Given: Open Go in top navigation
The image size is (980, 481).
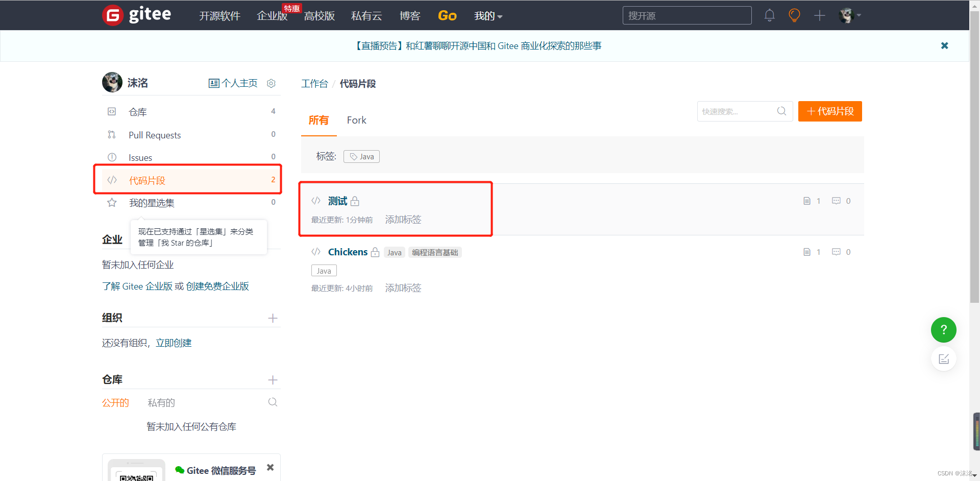Looking at the screenshot, I should [x=447, y=16].
